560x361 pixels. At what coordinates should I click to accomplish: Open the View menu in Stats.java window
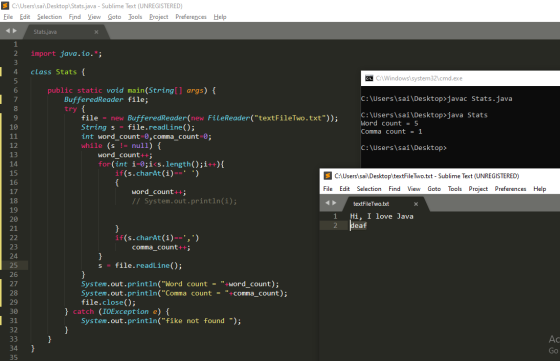(x=94, y=17)
